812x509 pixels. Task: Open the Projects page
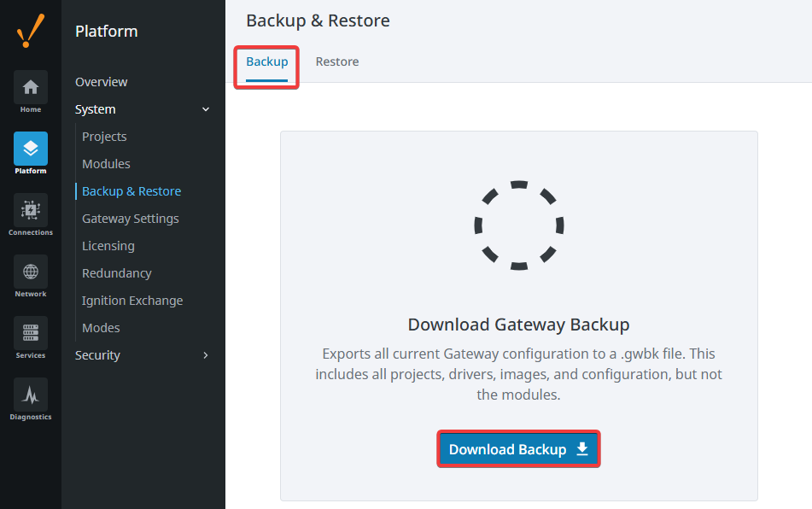click(x=104, y=137)
